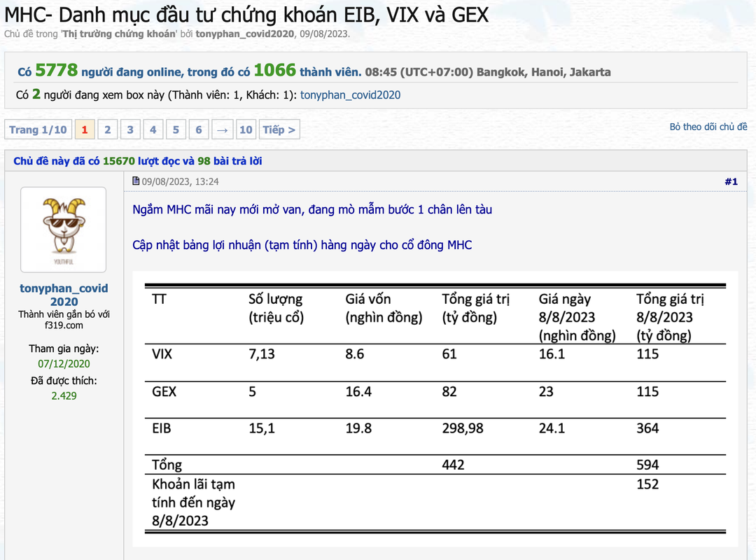Go to page 2 of thread
756x560 pixels.
pyautogui.click(x=108, y=129)
